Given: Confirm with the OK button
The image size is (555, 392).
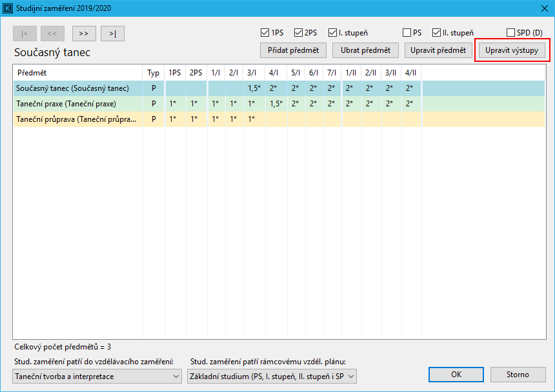Looking at the screenshot, I should coord(456,375).
